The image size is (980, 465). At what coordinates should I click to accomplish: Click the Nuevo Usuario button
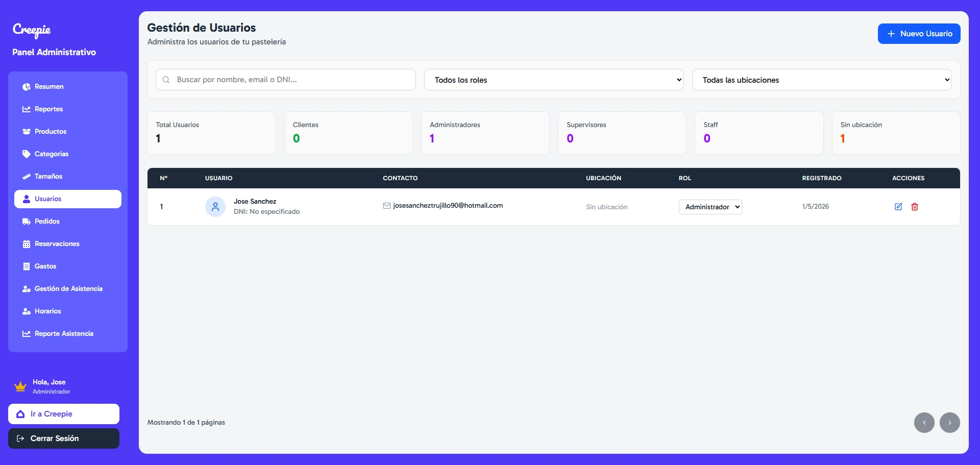click(919, 34)
